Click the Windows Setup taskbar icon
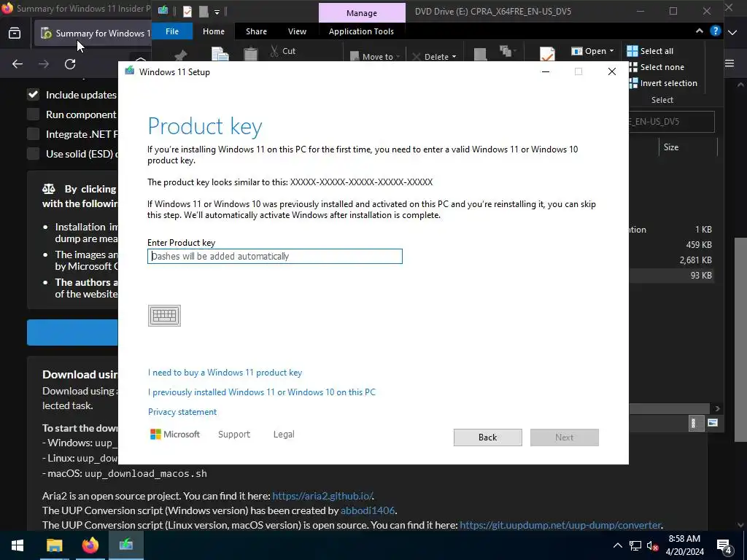The height and width of the screenshot is (560, 747). coord(126,545)
